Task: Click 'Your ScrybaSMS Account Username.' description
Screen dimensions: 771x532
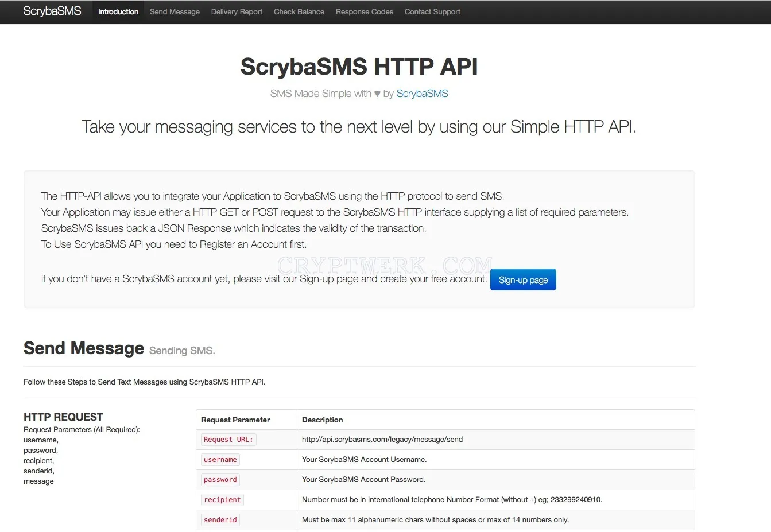Action: tap(364, 460)
